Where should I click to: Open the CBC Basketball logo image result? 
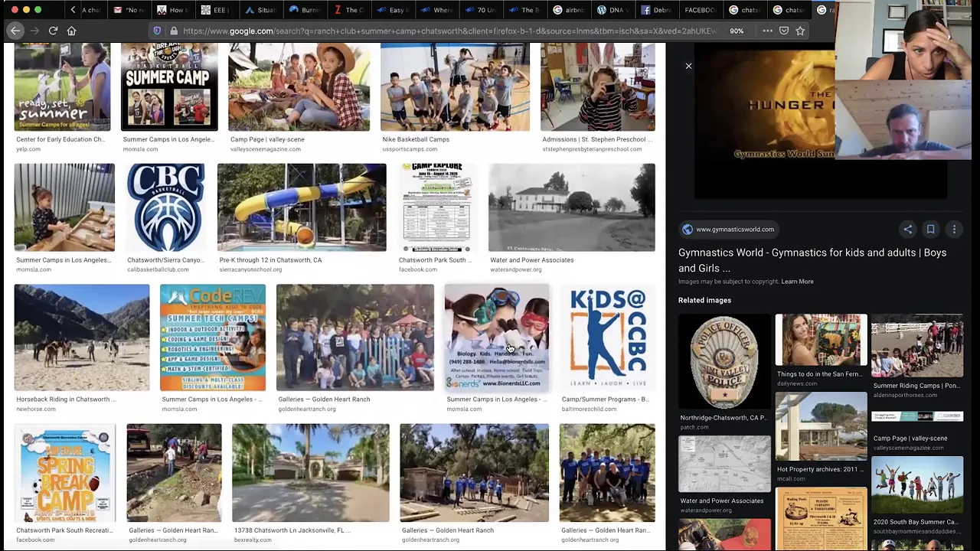pyautogui.click(x=165, y=207)
